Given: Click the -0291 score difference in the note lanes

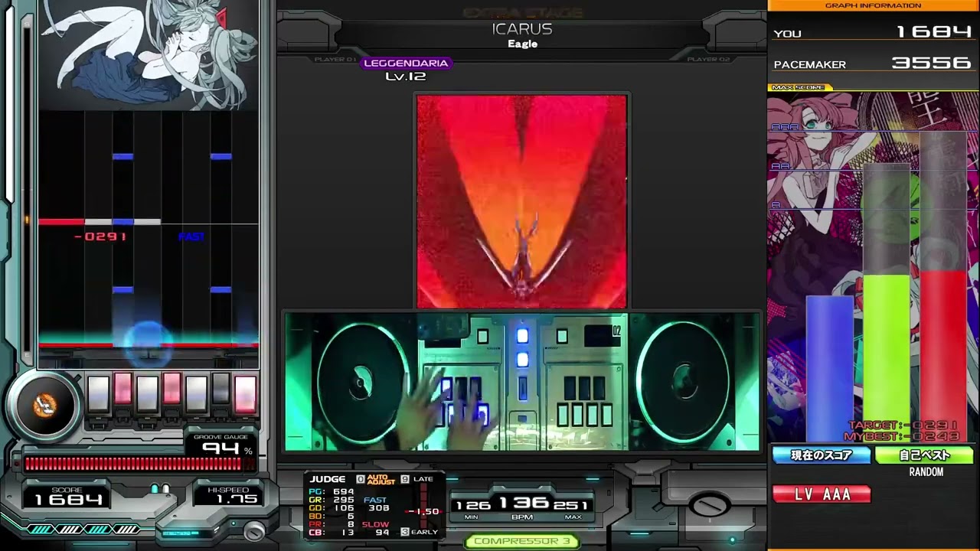Looking at the screenshot, I should [100, 236].
